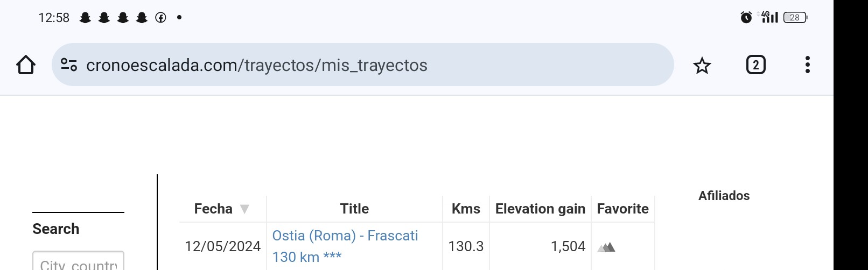Viewport: 868px width, 270px height.
Task: Sort table by Kms column header
Action: point(466,209)
